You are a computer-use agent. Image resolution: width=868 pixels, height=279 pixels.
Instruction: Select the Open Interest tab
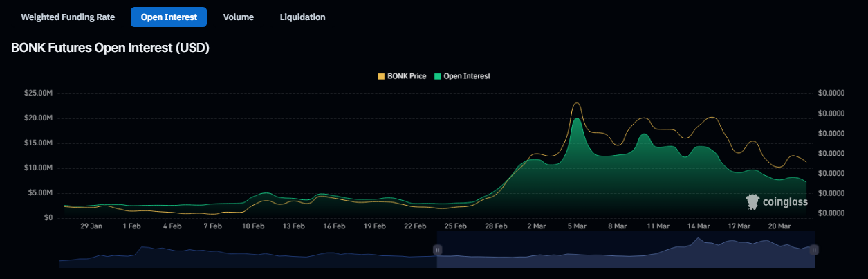(x=169, y=17)
